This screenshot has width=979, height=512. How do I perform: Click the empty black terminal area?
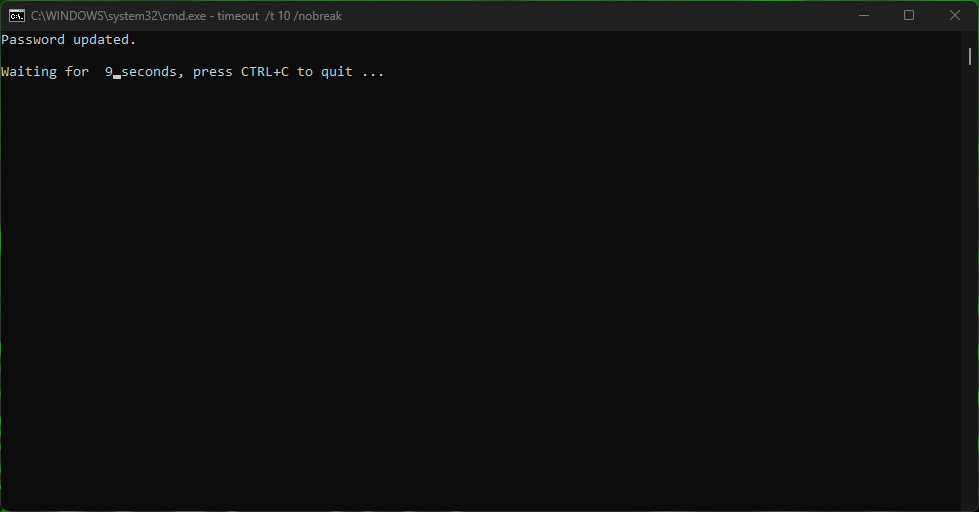click(481, 293)
